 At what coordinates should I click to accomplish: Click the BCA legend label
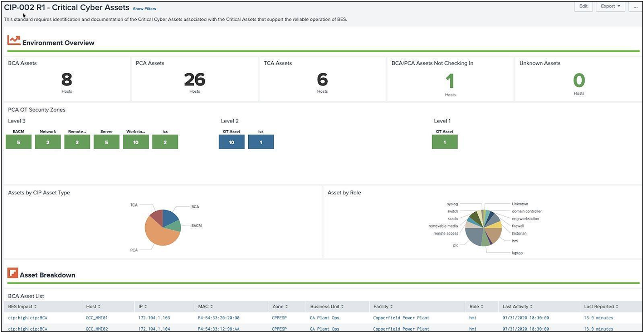pos(195,207)
